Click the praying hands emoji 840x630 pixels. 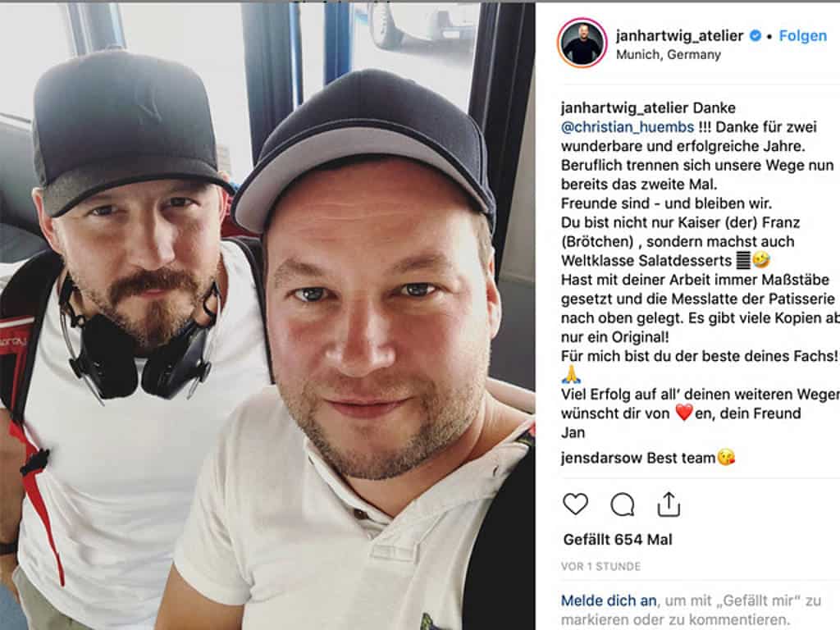[x=572, y=374]
